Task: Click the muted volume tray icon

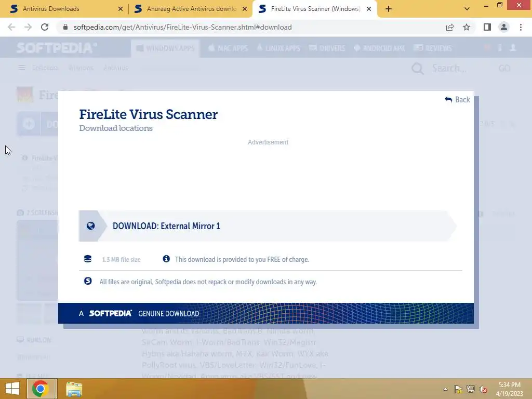Action: [483, 389]
